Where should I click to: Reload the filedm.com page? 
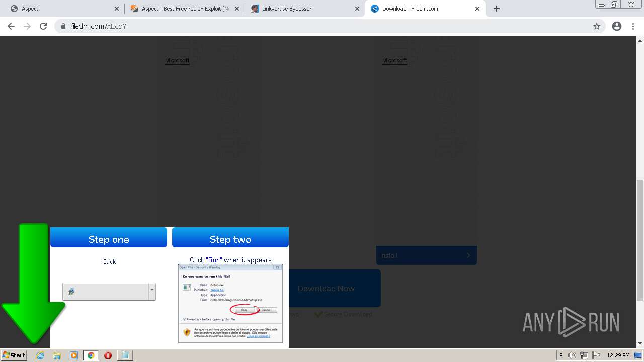coord(43,26)
